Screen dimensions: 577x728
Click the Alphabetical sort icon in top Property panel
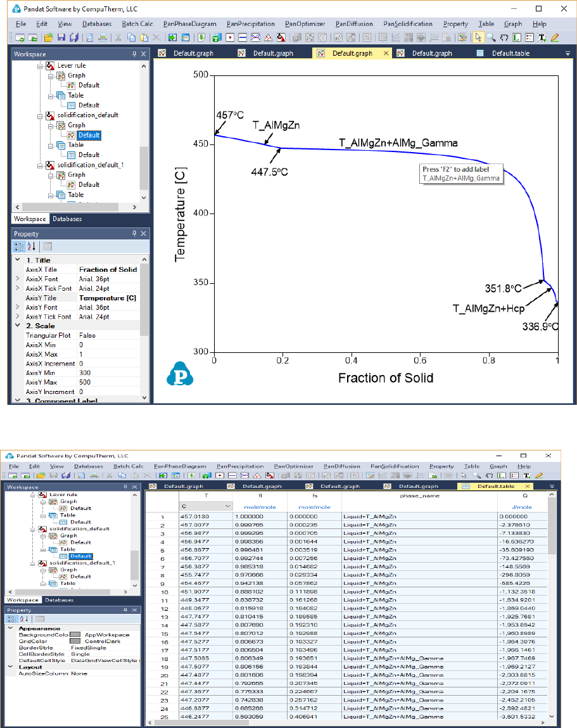pyautogui.click(x=32, y=246)
